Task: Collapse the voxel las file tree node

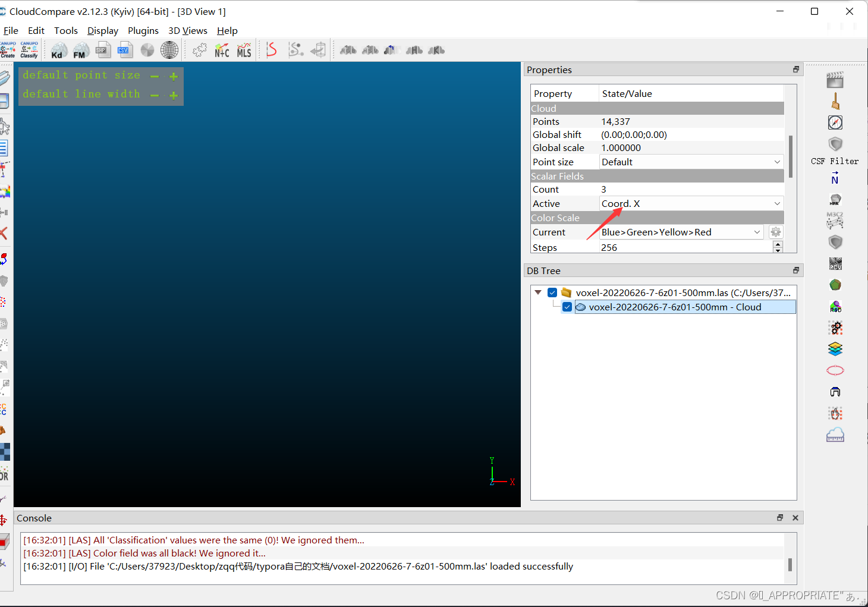Action: [538, 292]
